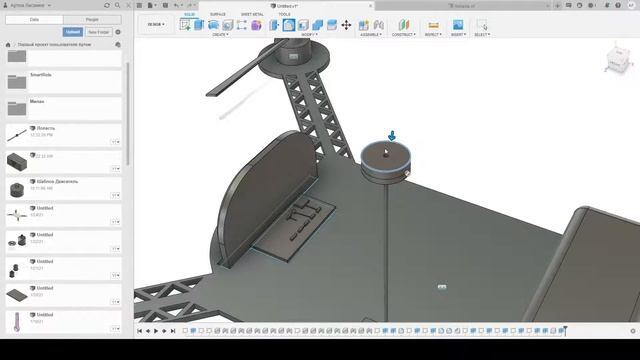Step timeline back one feature
Viewport: 640px width, 360px height.
(x=148, y=331)
